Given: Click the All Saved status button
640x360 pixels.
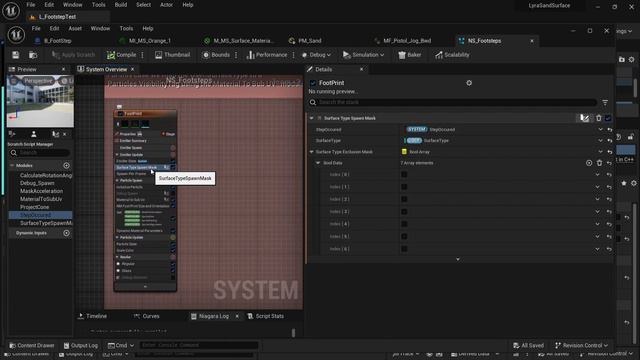Looking at the screenshot, I should coord(528,345).
